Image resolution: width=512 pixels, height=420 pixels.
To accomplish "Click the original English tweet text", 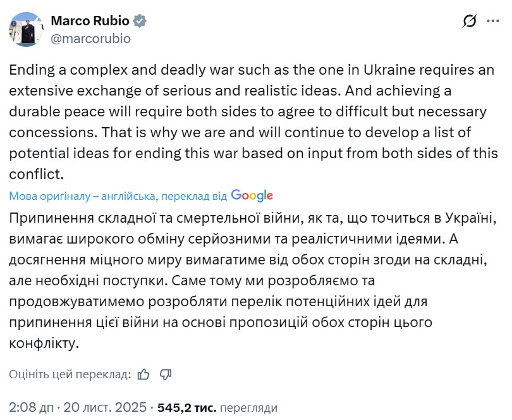I will pyautogui.click(x=253, y=111).
